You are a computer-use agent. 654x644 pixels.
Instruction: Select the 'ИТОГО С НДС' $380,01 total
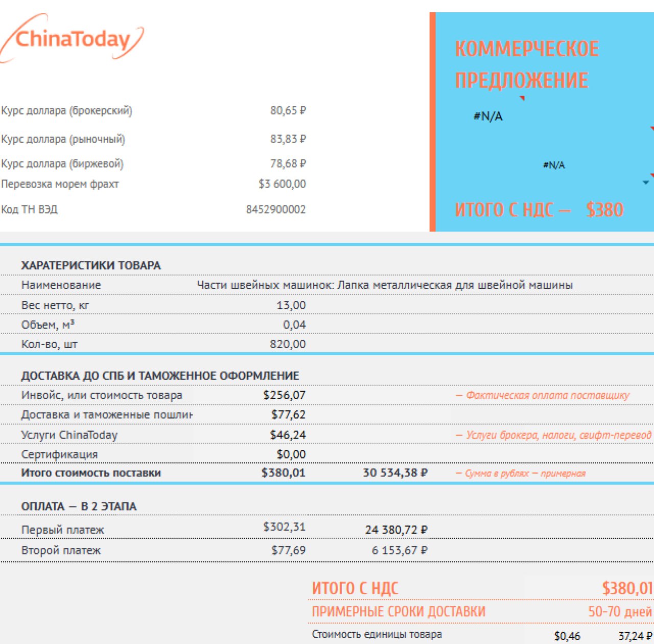pyautogui.click(x=627, y=588)
